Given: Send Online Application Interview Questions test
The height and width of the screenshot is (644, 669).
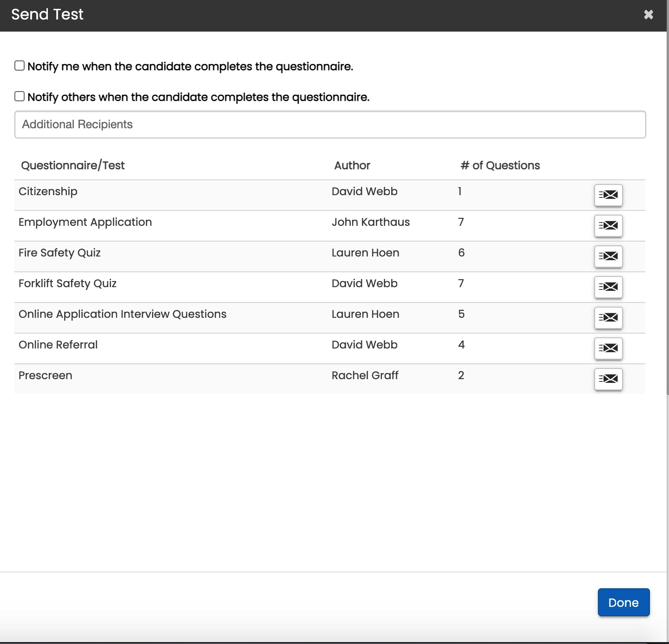Looking at the screenshot, I should tap(608, 317).
